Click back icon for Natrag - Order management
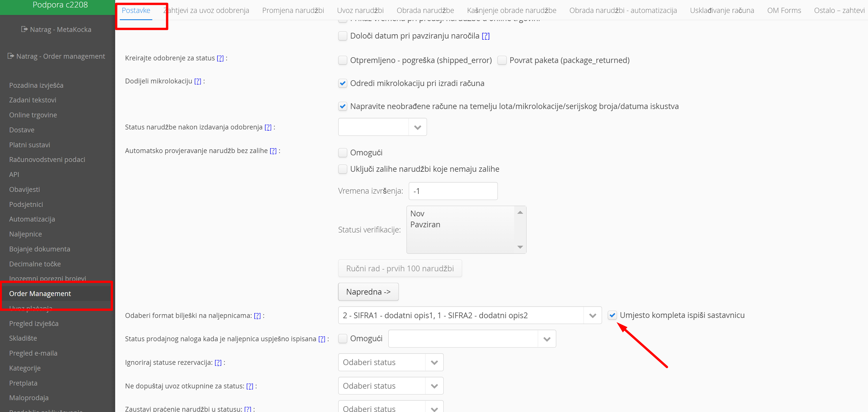Screen dimensions: 868x412 click(x=11, y=56)
